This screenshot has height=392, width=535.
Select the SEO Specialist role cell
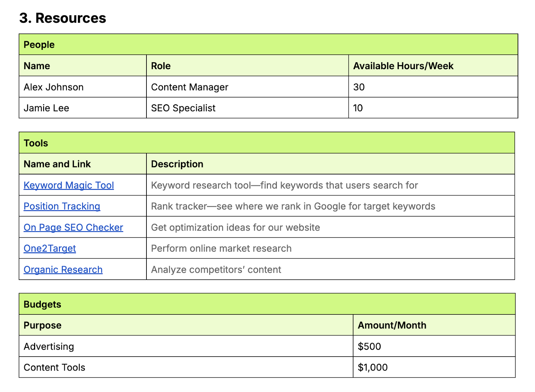(183, 108)
